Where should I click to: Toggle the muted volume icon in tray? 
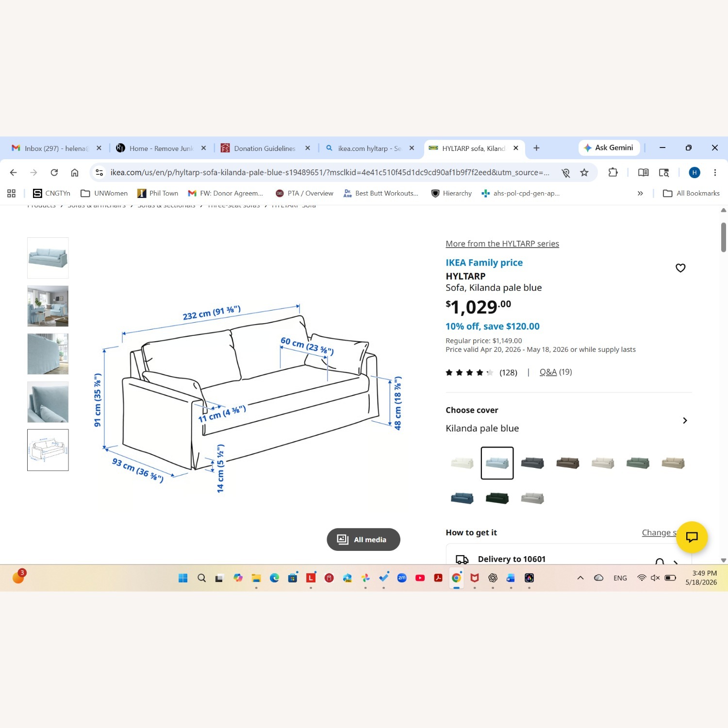(655, 578)
